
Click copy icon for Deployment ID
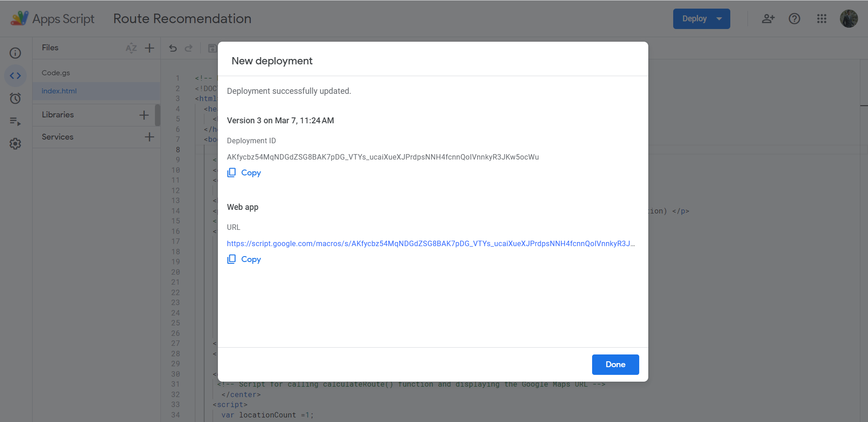pyautogui.click(x=231, y=173)
